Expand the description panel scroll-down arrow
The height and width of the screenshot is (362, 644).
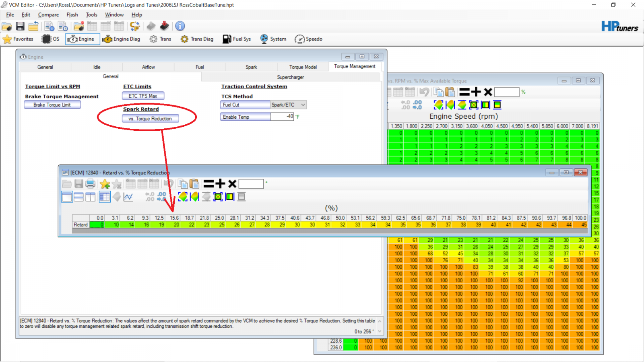[379, 331]
